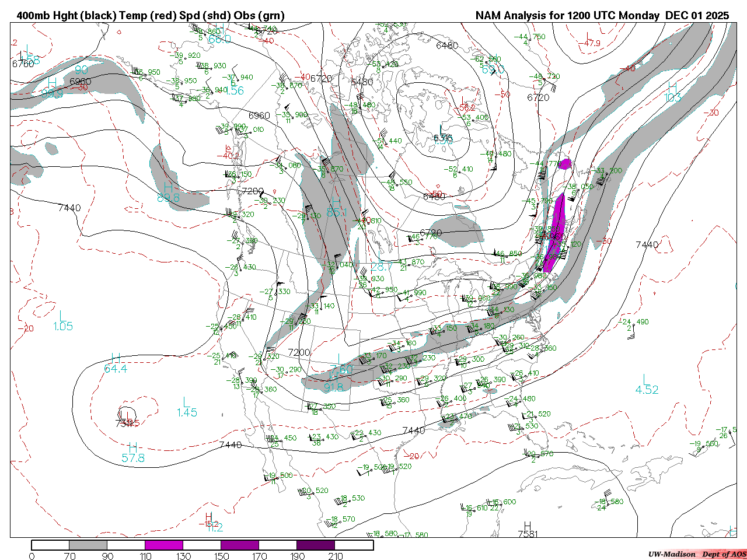This screenshot has height=560, width=747.
Task: Click the station observation "-24 490"
Action: pyautogui.click(x=634, y=321)
